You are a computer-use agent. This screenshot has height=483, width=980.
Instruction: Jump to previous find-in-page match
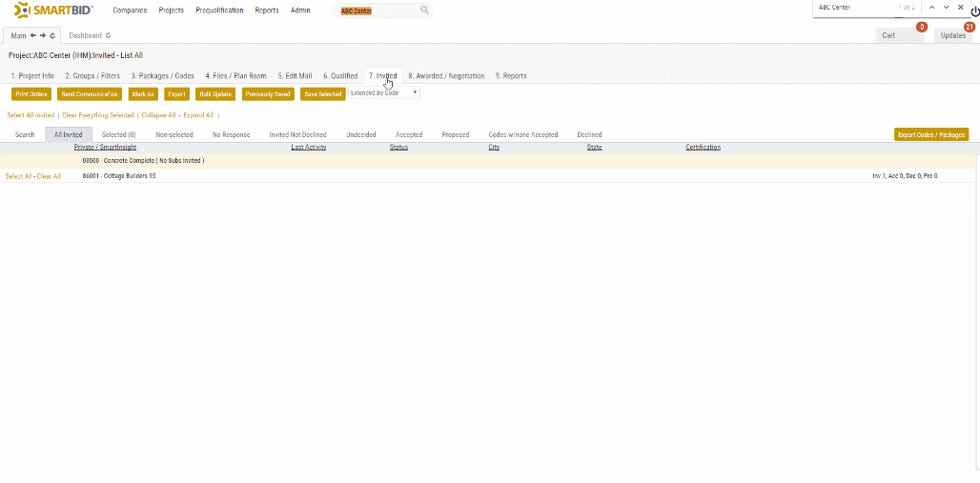tap(932, 8)
